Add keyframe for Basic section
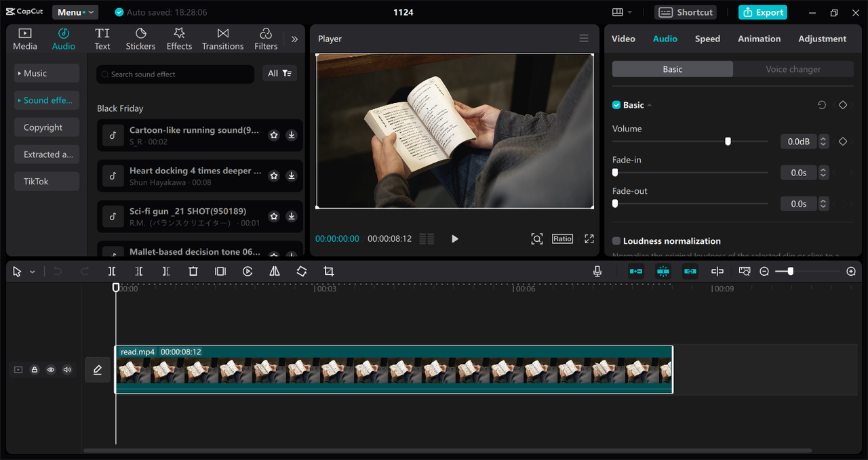The image size is (868, 460). [x=843, y=105]
